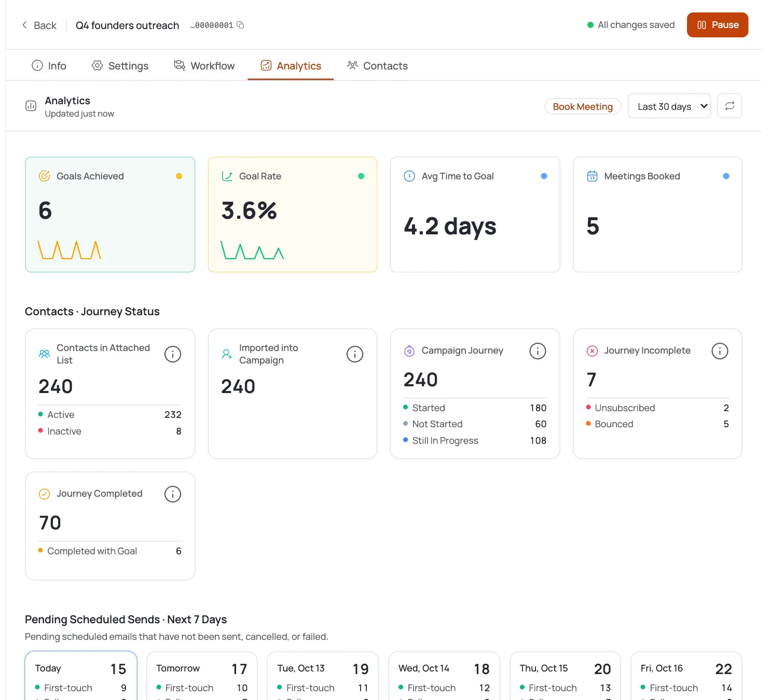Select the Goal Rate card

[x=293, y=215]
